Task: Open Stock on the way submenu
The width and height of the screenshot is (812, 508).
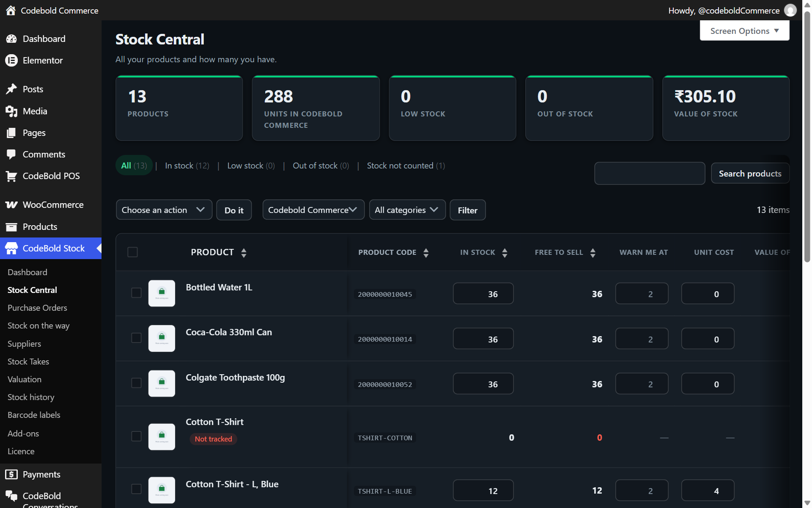Action: (38, 326)
